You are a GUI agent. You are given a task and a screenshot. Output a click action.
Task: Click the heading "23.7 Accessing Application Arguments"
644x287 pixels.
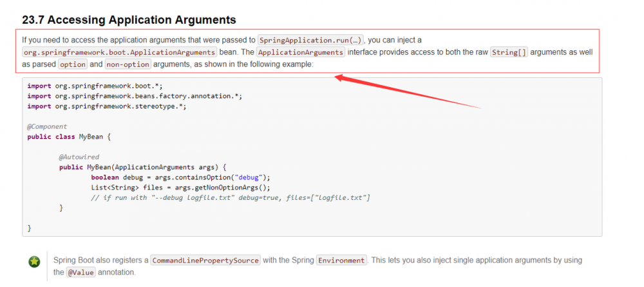pyautogui.click(x=129, y=20)
